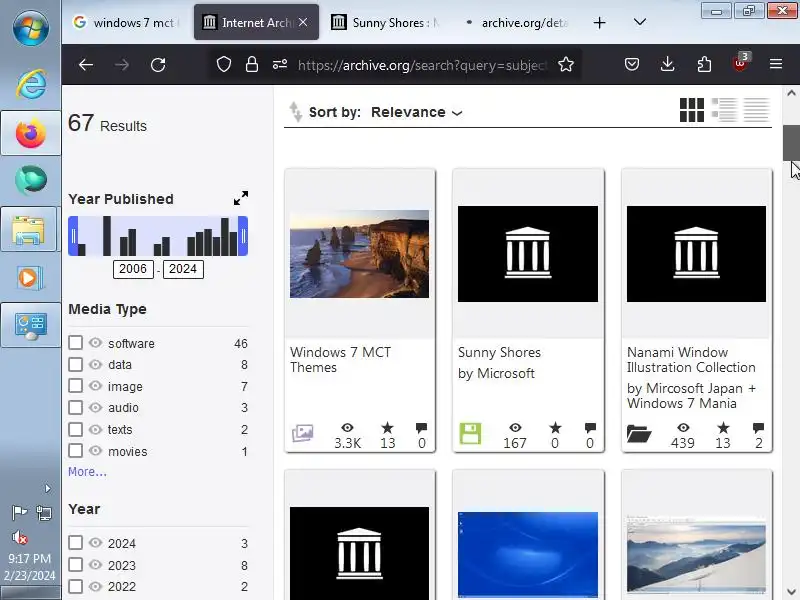Open a new browser tab
800x600 pixels.
tap(599, 22)
